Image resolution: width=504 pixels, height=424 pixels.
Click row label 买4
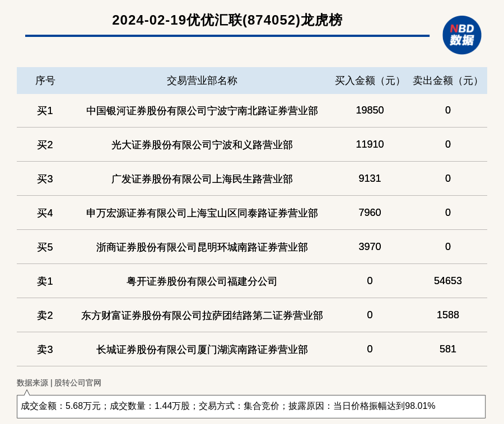45,213
